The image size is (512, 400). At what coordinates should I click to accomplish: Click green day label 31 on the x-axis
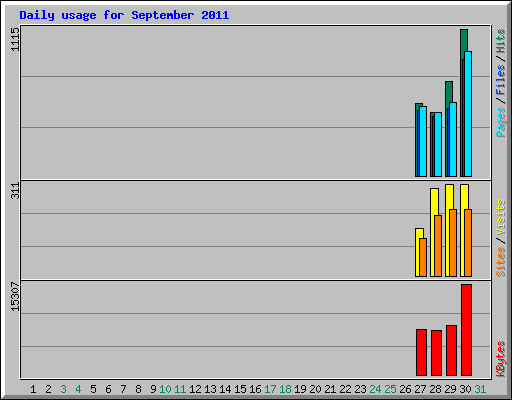point(480,389)
